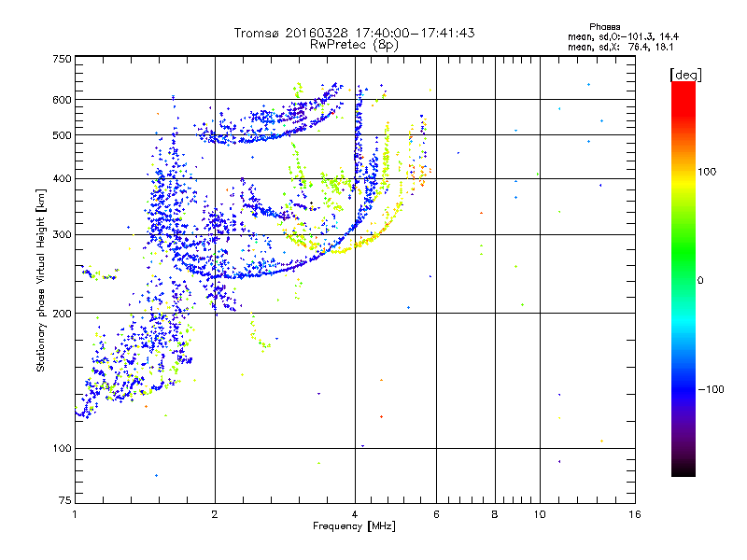Click the '10' x-axis frequency label

coord(540,514)
